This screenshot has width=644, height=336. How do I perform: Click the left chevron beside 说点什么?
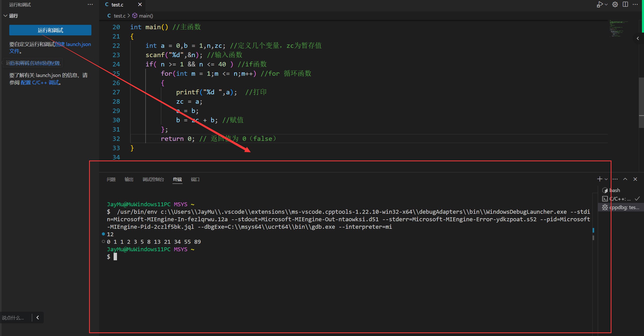[38, 318]
